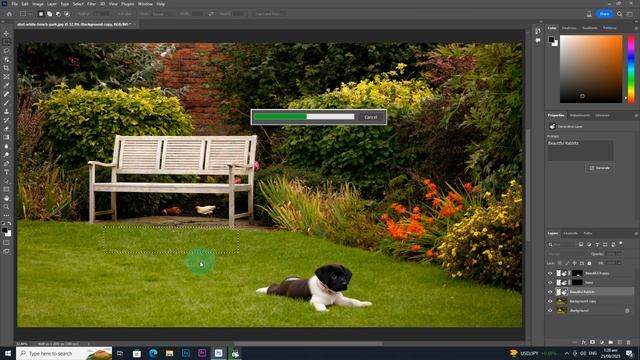
Task: Click the layer effects fx icon
Action: [584, 342]
